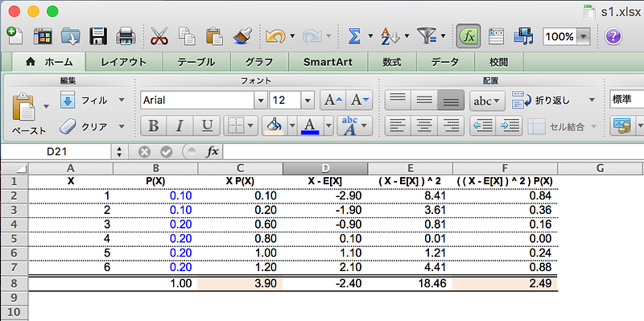644x321 pixels.
Task: Open the フィル fill dropdown
Action: pyautogui.click(x=122, y=100)
